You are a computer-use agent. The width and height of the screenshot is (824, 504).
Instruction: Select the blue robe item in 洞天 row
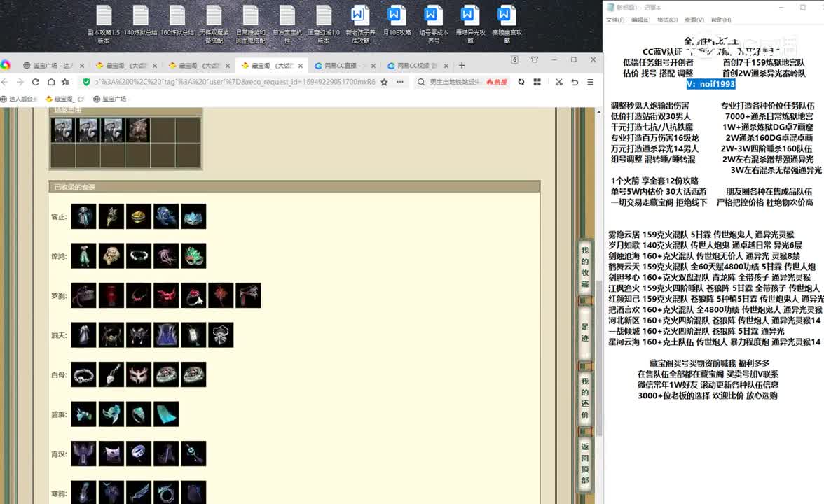(166, 335)
